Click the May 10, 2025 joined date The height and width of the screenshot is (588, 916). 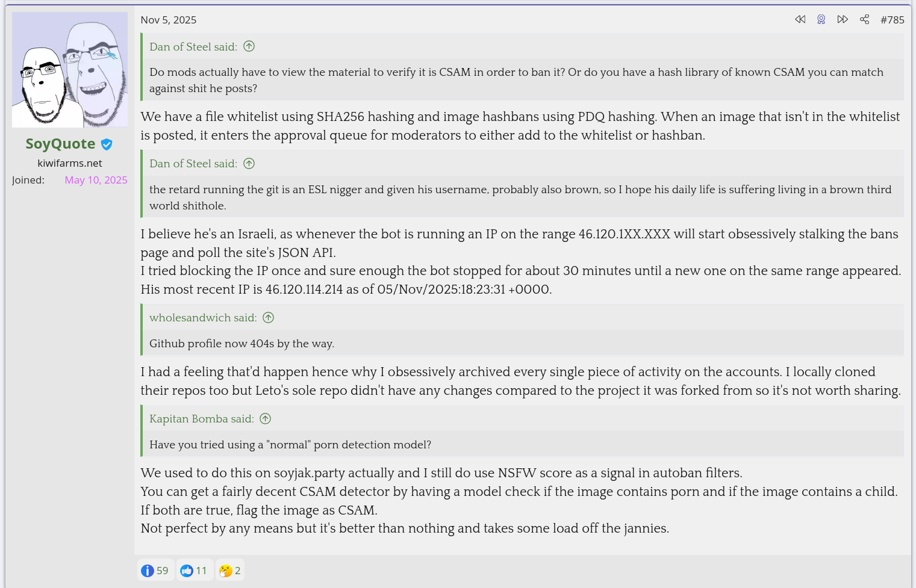pyautogui.click(x=96, y=180)
